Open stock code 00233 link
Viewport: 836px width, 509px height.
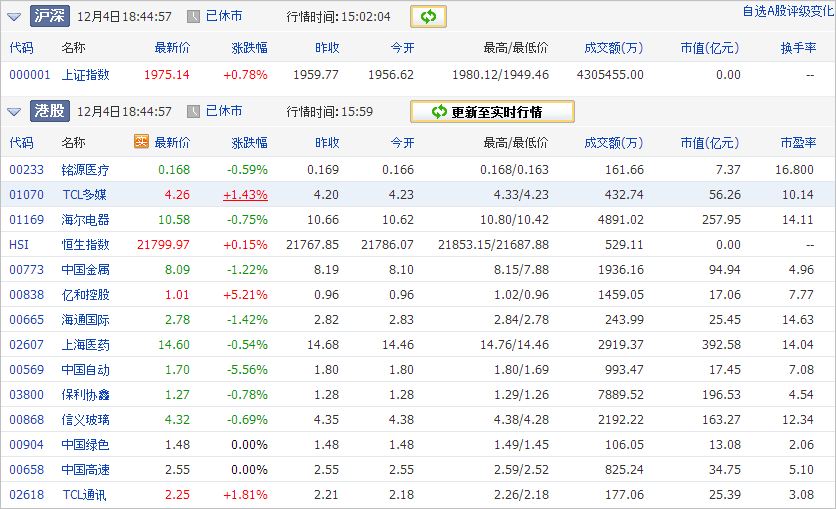[26, 169]
